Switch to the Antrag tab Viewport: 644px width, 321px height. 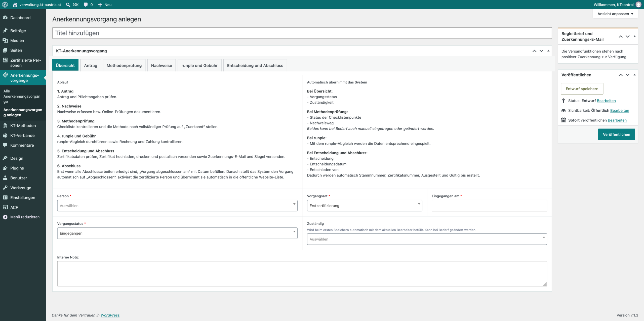click(91, 65)
